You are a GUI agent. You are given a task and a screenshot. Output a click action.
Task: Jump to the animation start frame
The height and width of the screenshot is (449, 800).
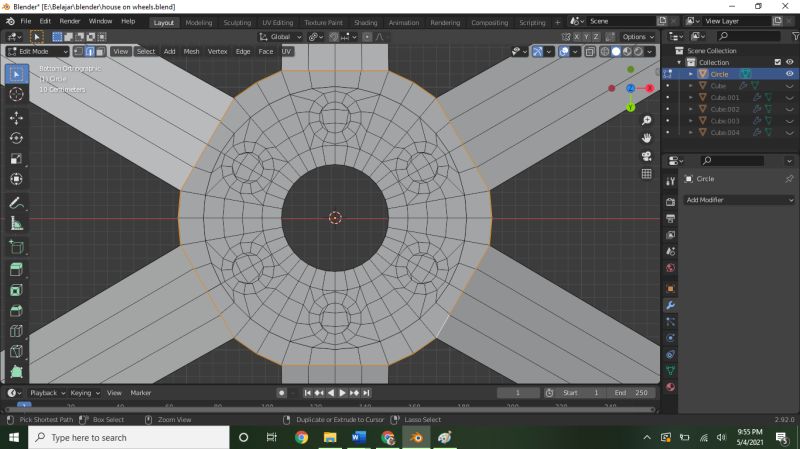[307, 393]
